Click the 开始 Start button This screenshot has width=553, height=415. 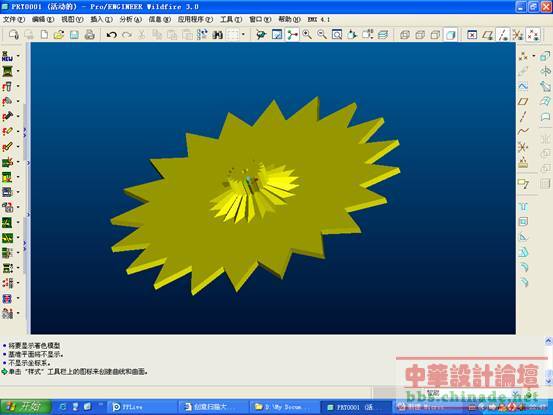(x=26, y=407)
